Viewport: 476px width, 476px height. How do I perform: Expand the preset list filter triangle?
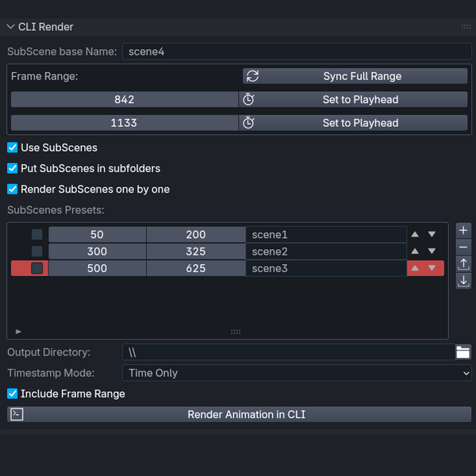pos(18,331)
